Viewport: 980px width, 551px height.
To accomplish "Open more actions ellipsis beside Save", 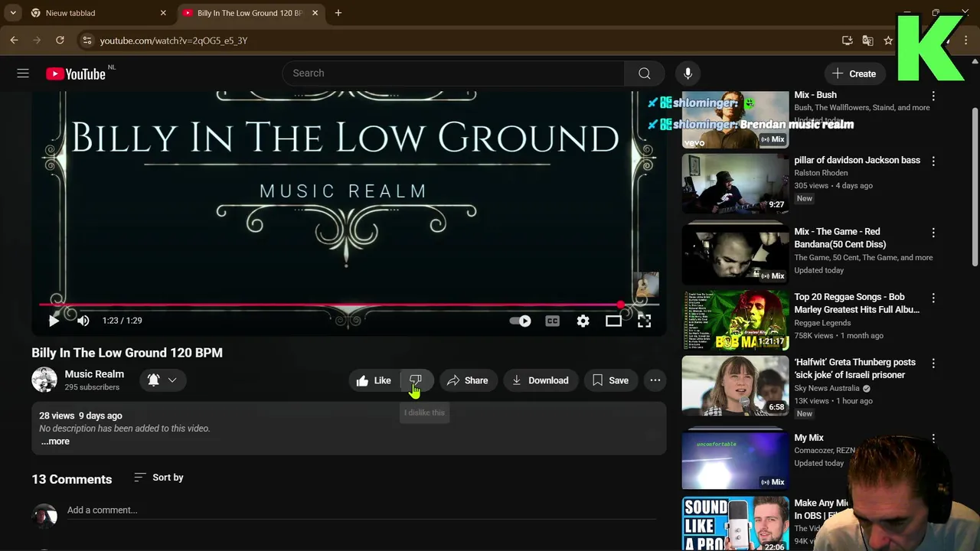I will (x=655, y=380).
